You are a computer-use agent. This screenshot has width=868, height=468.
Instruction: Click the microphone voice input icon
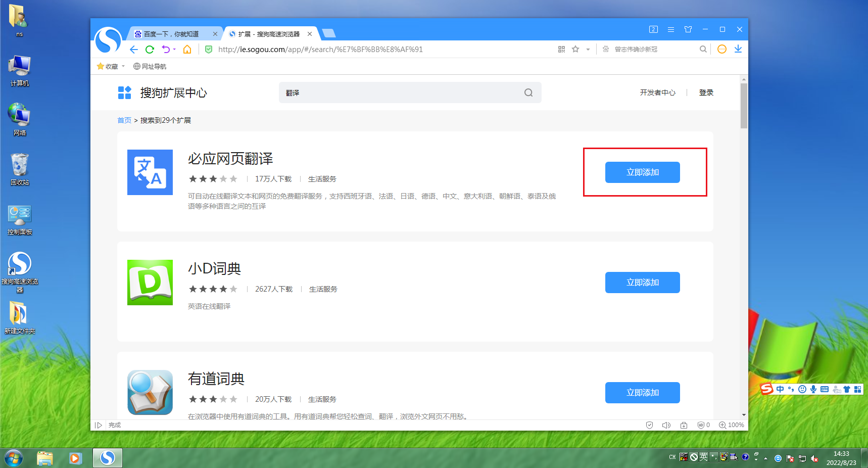tap(813, 389)
